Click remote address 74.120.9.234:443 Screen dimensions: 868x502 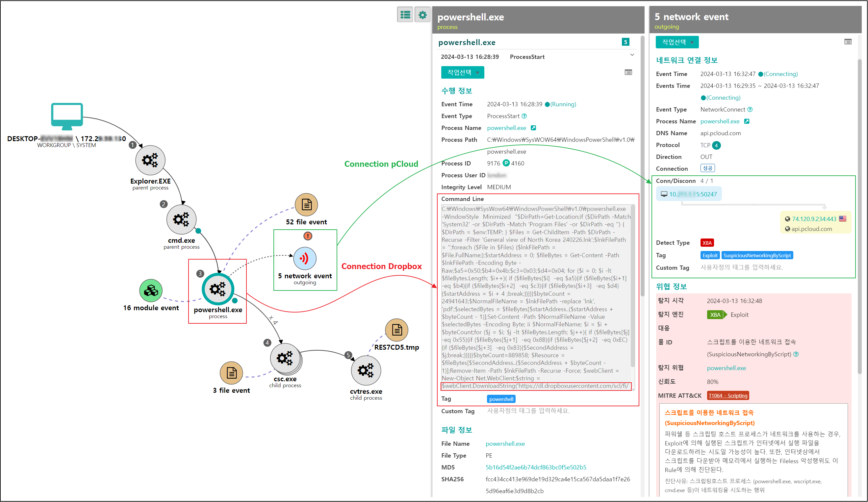tap(814, 219)
